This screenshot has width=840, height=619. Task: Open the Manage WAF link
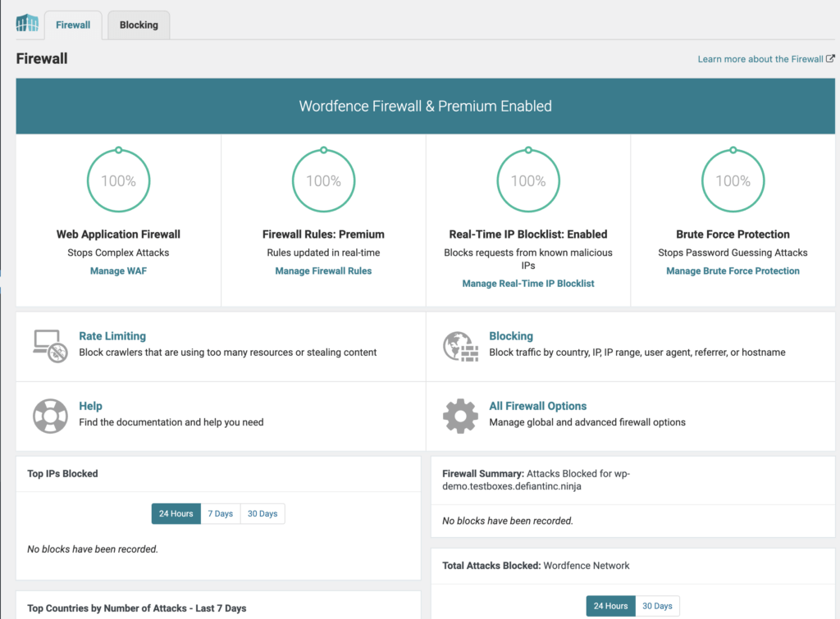[118, 271]
